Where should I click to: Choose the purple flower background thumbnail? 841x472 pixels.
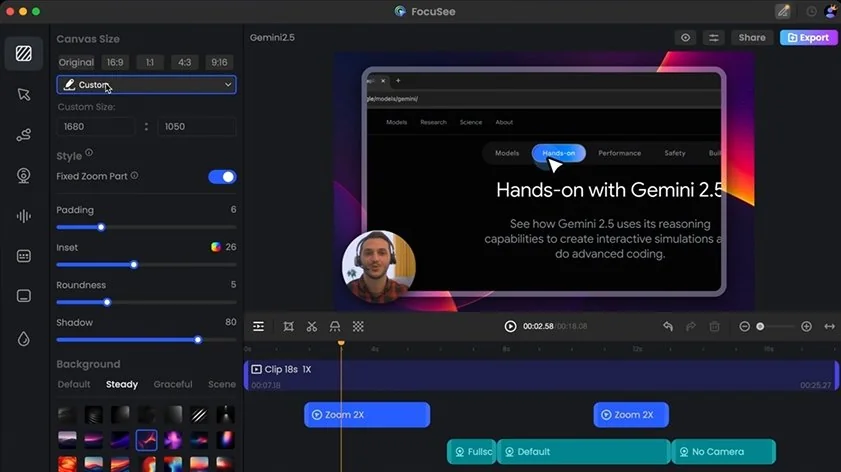click(173, 440)
